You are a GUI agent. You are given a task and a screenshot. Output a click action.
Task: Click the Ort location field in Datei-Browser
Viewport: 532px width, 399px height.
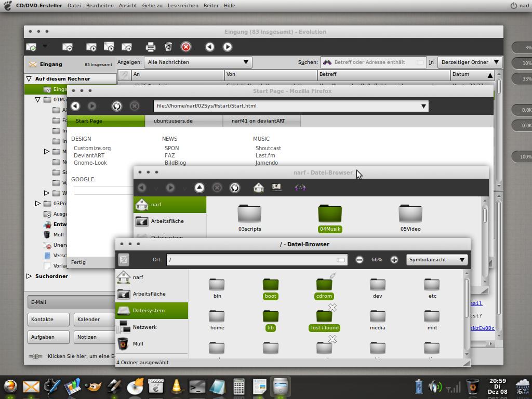(x=257, y=260)
